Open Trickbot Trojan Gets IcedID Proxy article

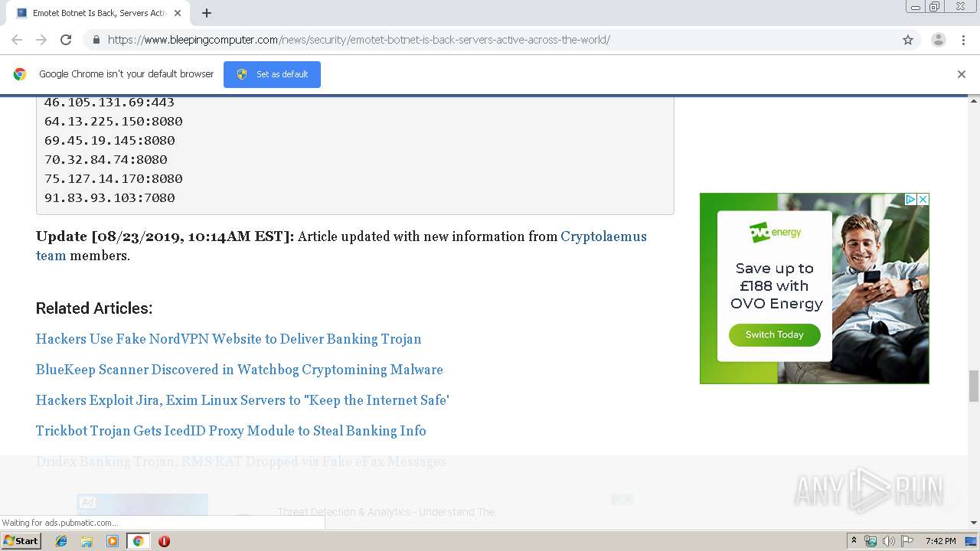tap(230, 431)
